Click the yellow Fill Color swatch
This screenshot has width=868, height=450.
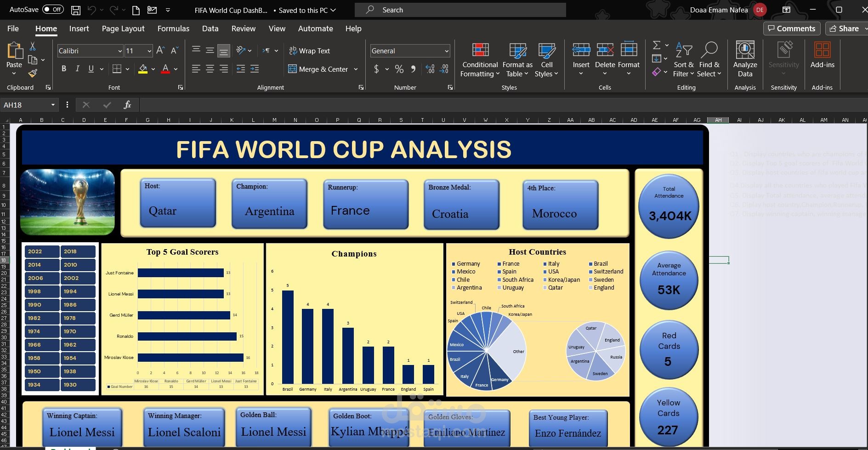(143, 69)
